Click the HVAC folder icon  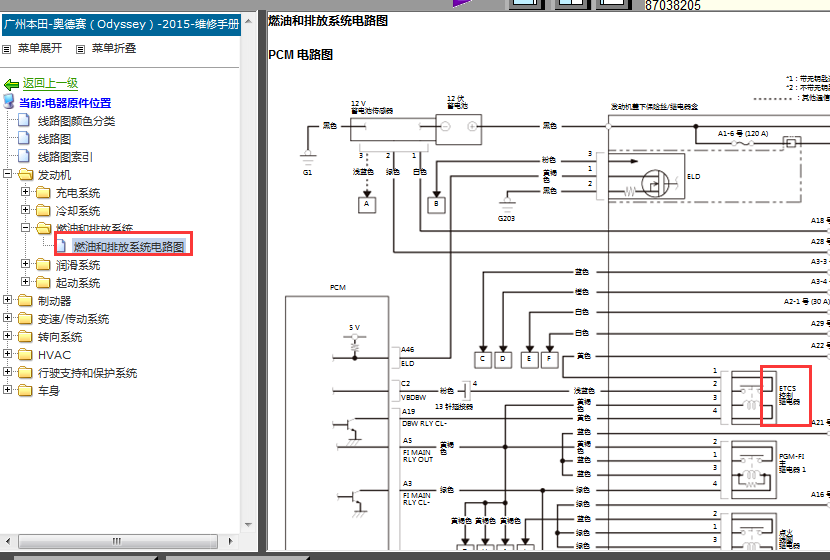[25, 355]
